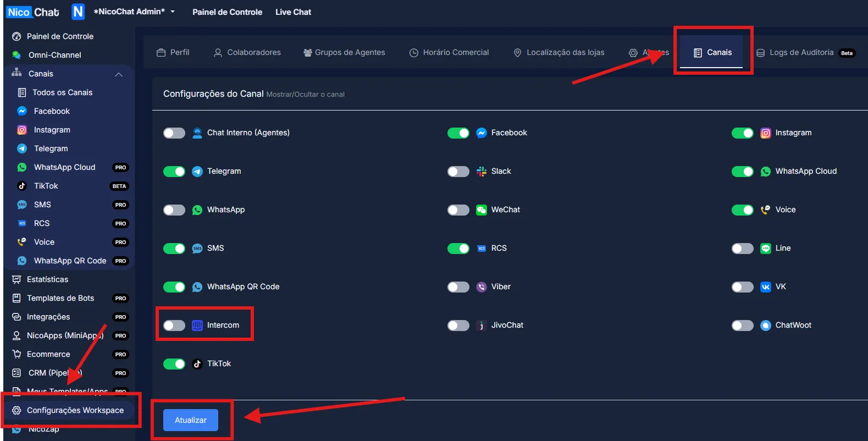This screenshot has height=441, width=868.
Task: Enable the Viber channel toggle
Action: 458,287
